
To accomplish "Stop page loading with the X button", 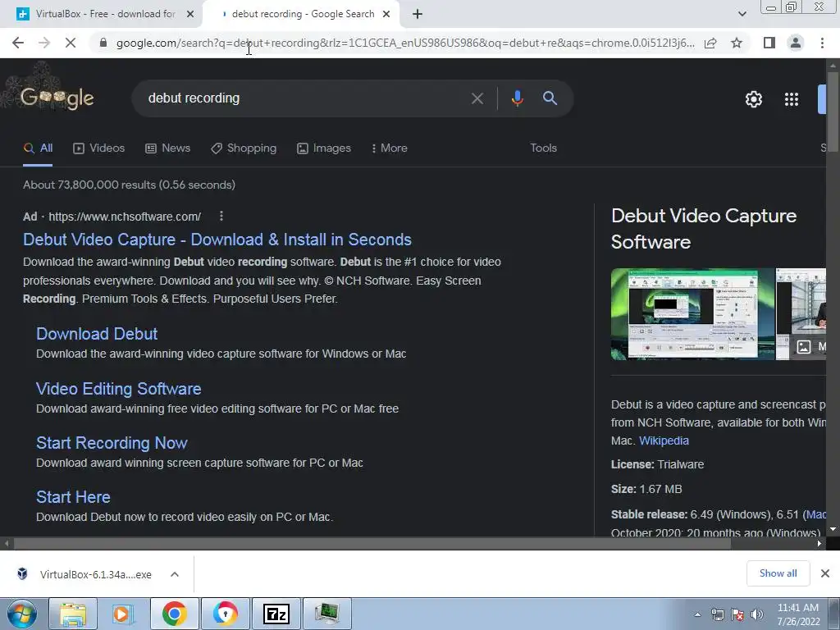I will click(71, 43).
